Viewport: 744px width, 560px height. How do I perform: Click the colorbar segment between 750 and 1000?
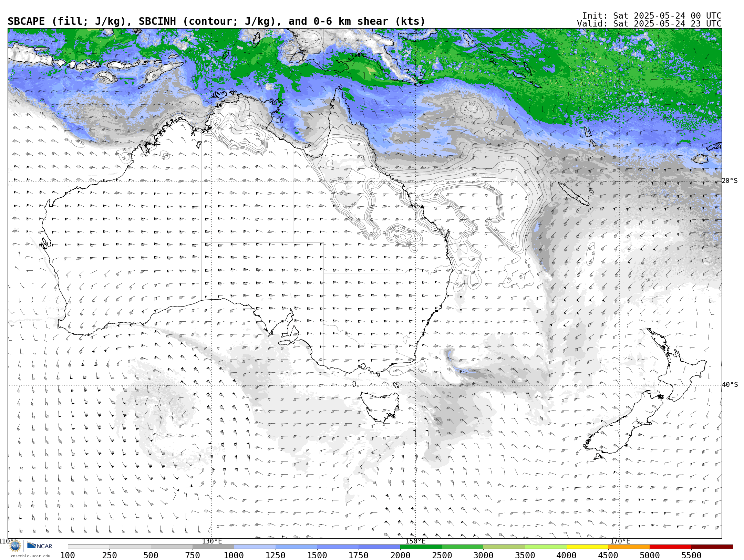pyautogui.click(x=213, y=547)
